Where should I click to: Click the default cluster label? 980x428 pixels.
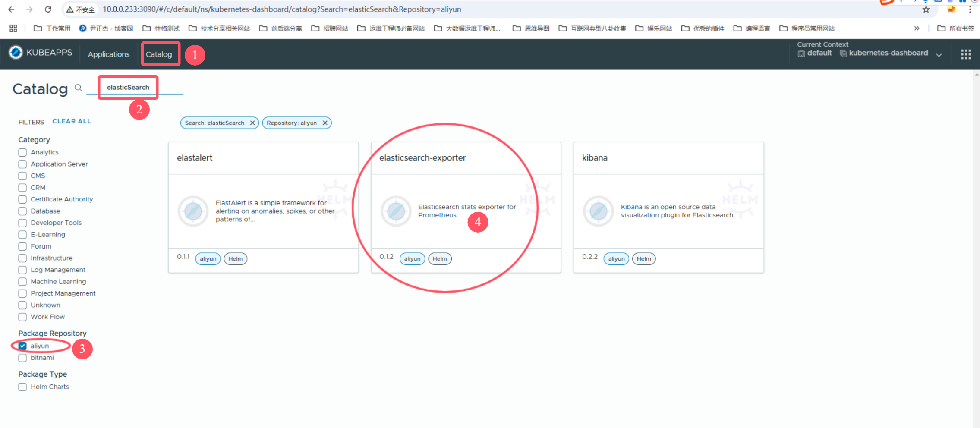click(x=819, y=53)
